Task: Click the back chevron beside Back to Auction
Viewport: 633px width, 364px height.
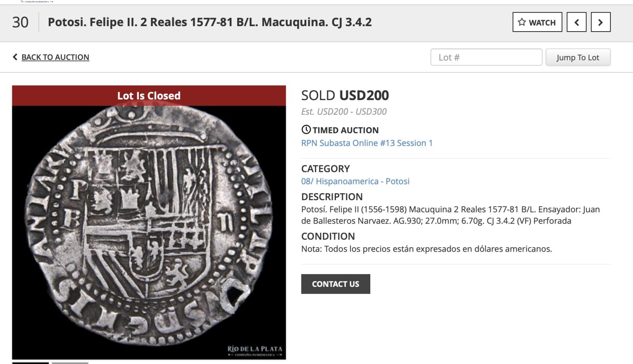Action: point(15,57)
